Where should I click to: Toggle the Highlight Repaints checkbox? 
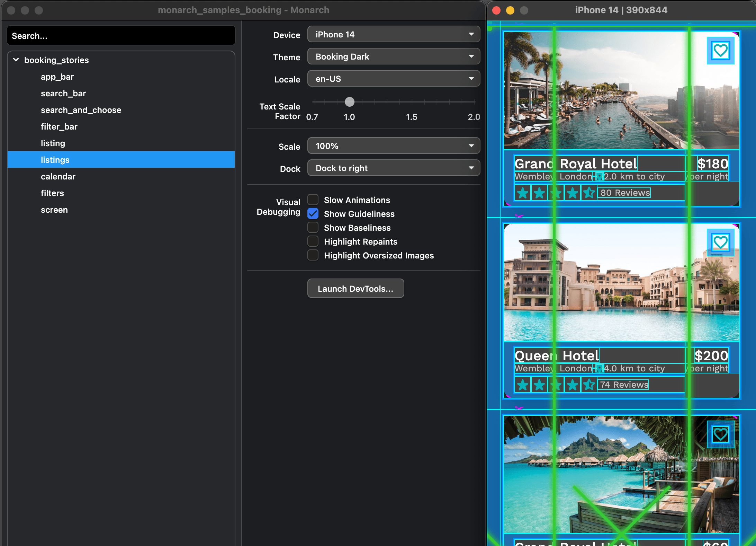point(313,241)
